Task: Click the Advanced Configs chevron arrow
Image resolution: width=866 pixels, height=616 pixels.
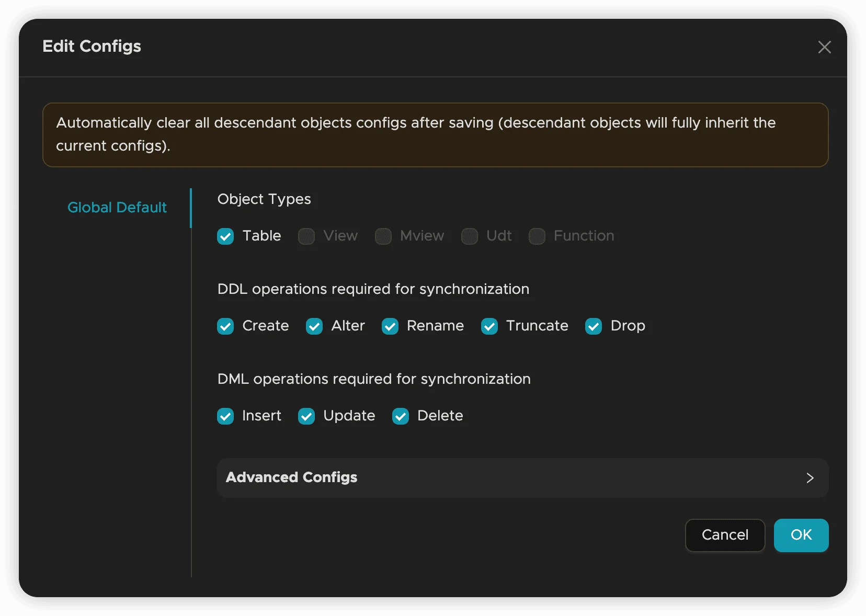Action: pos(810,478)
